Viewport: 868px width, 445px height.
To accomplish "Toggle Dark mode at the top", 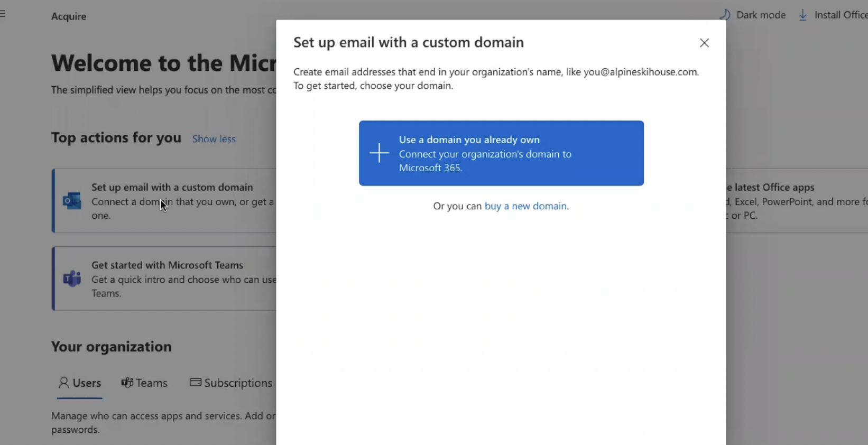I will (752, 15).
